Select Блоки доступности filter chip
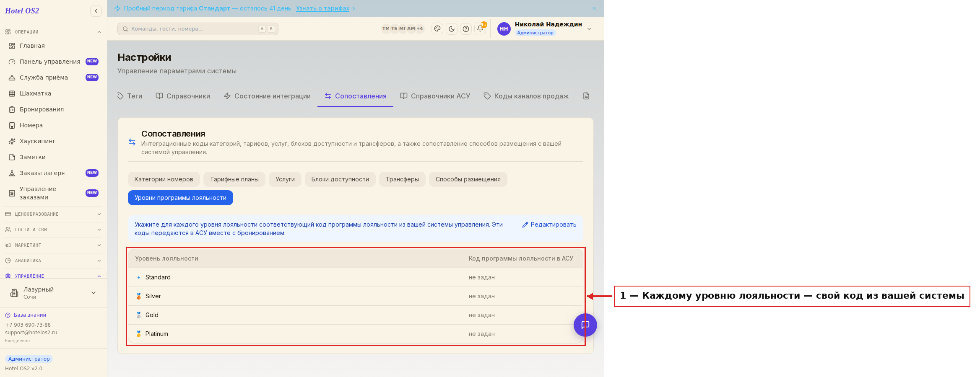This screenshot has width=980, height=377. click(340, 179)
